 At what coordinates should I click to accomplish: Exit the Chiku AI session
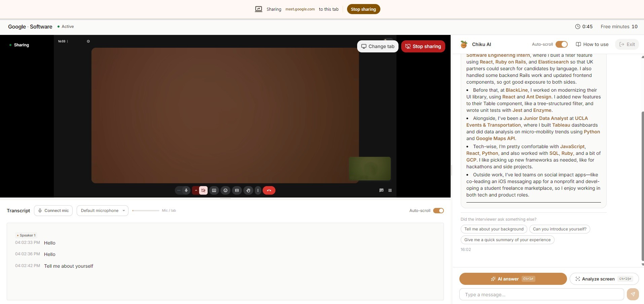627,44
